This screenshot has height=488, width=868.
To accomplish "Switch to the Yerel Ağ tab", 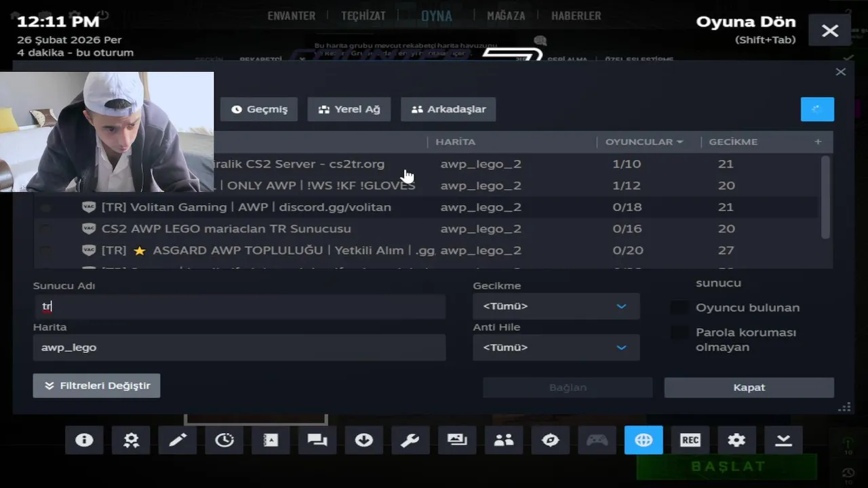I will (349, 109).
